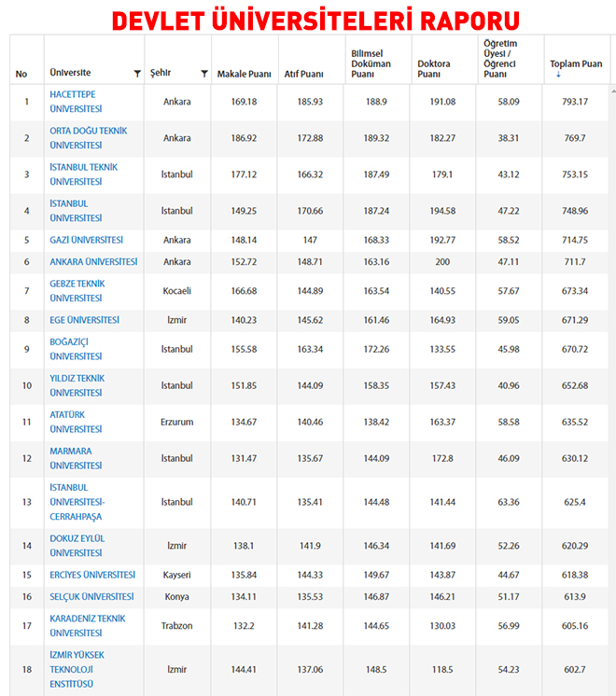
Task: Open the İSTANBUL ÜNİVERSİTESİ link in row 4
Action: click(76, 211)
